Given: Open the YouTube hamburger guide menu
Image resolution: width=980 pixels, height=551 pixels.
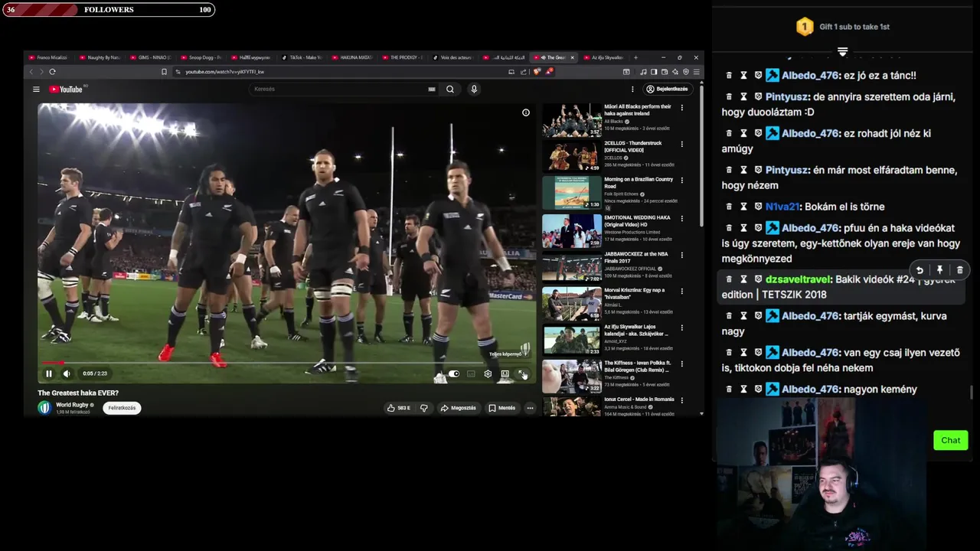Looking at the screenshot, I should pos(36,89).
